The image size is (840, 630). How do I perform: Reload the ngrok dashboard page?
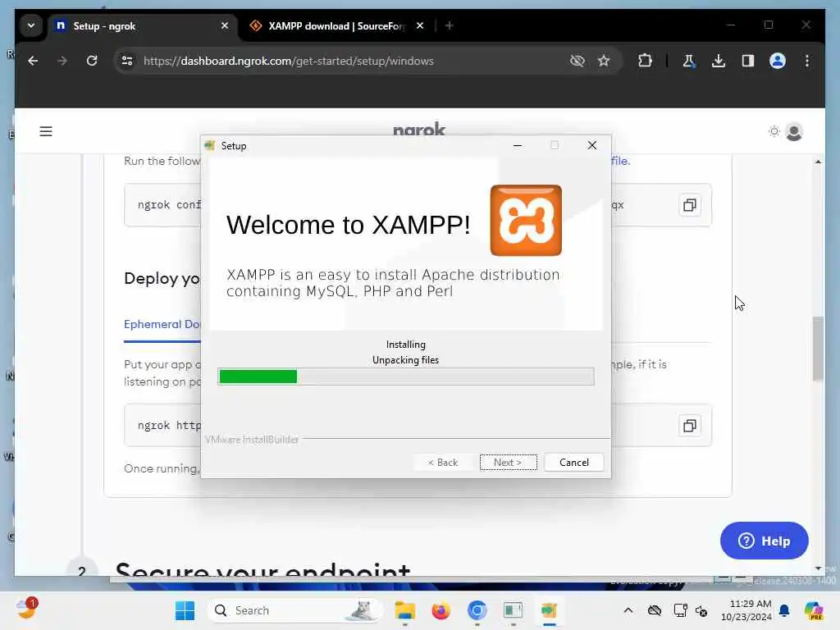pos(92,61)
